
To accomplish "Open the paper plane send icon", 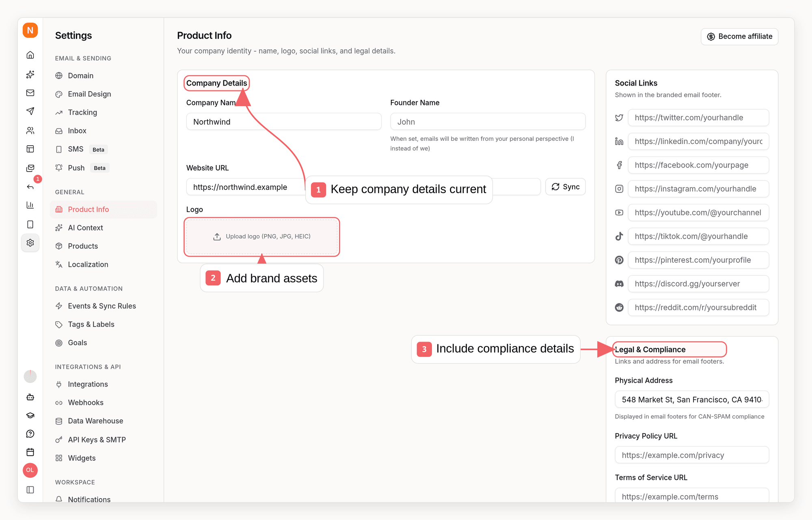I will (x=30, y=111).
